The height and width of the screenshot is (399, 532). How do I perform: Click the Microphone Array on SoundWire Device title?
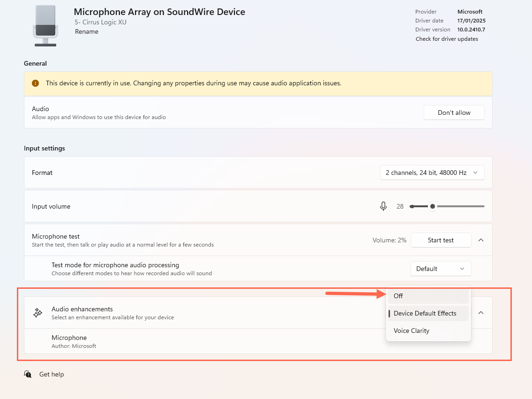click(159, 12)
